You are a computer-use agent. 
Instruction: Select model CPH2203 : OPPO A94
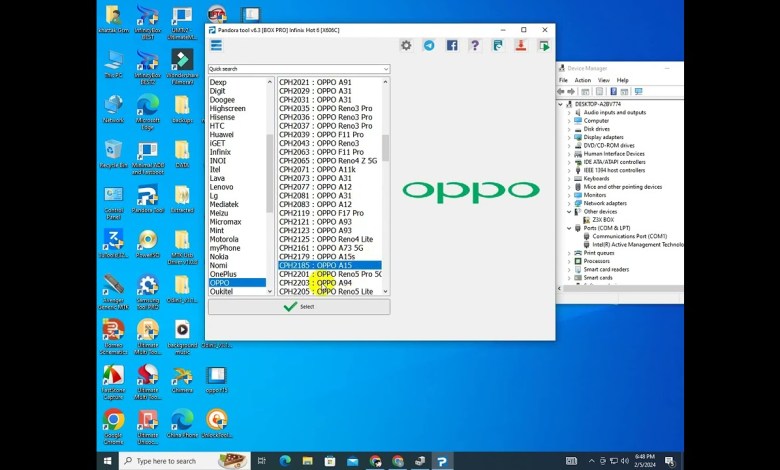(x=315, y=282)
